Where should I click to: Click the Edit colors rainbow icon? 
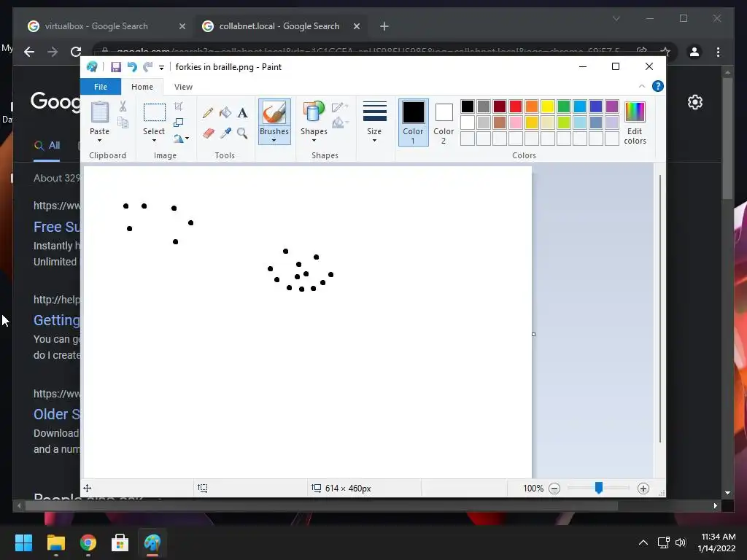pos(635,112)
